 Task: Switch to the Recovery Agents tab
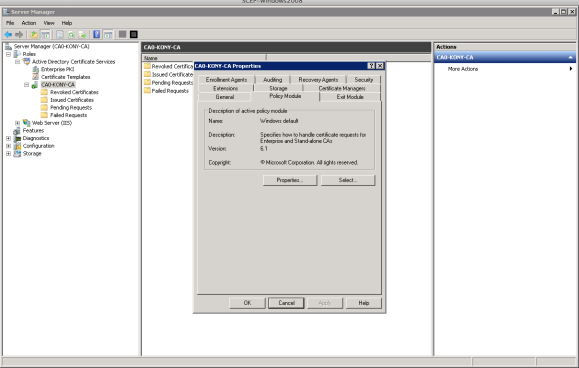[318, 80]
